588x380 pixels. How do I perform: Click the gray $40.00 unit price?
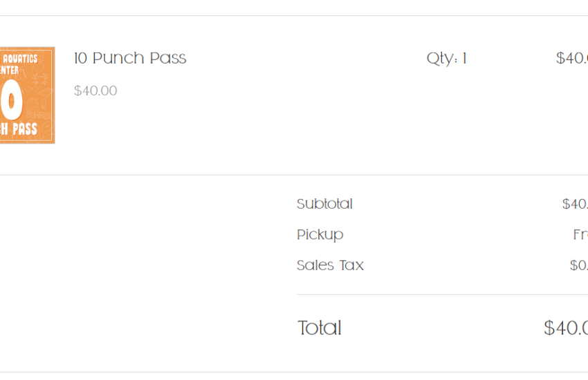pyautogui.click(x=95, y=91)
